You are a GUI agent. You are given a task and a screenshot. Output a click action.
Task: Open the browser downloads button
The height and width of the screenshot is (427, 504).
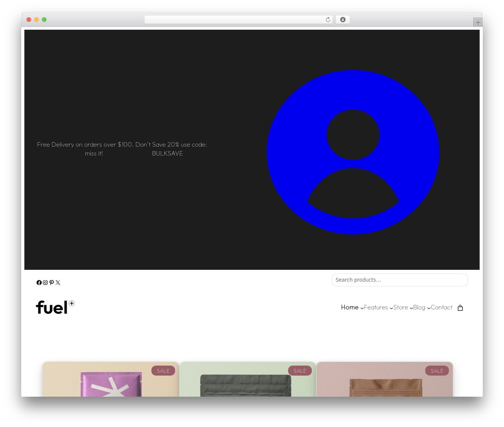pos(343,20)
